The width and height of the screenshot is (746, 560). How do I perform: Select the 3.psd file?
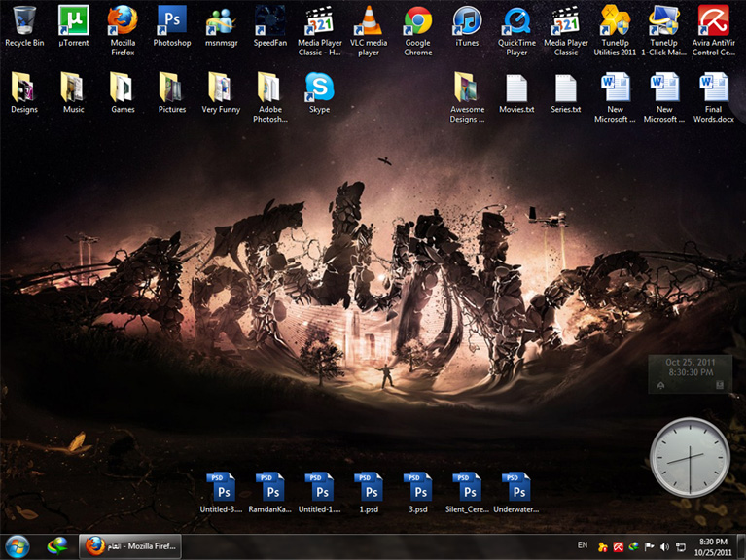point(417,493)
